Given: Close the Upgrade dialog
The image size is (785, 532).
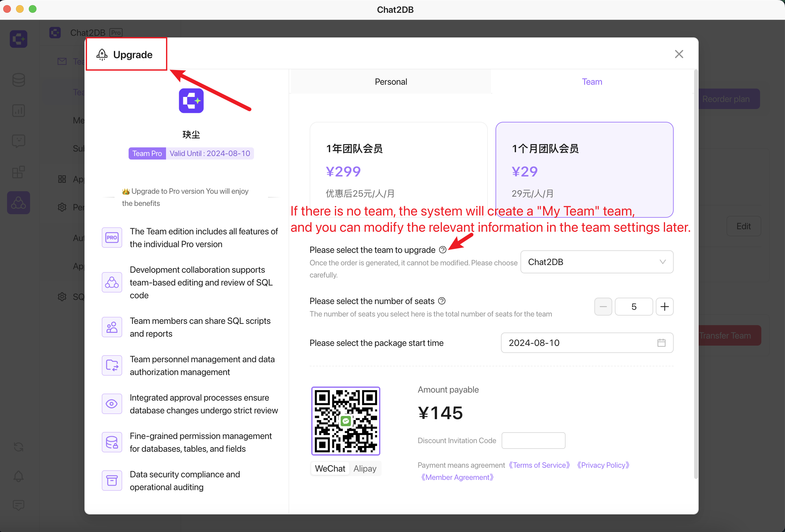Looking at the screenshot, I should 679,54.
